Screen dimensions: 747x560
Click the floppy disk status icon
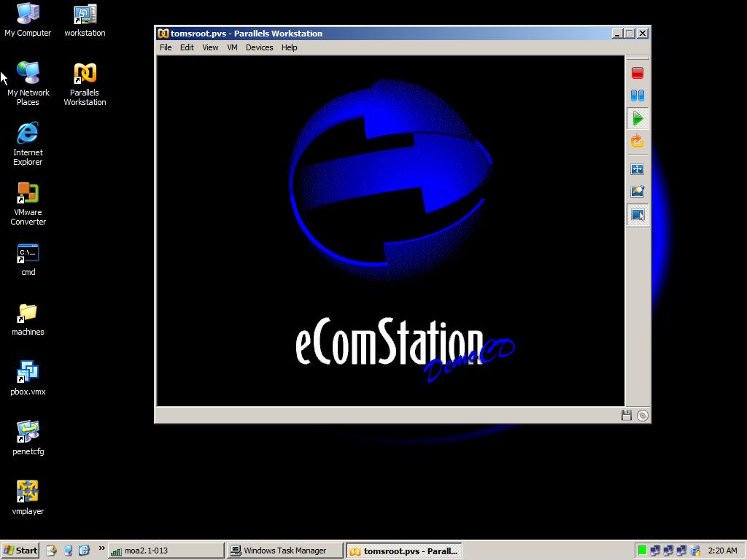(626, 415)
